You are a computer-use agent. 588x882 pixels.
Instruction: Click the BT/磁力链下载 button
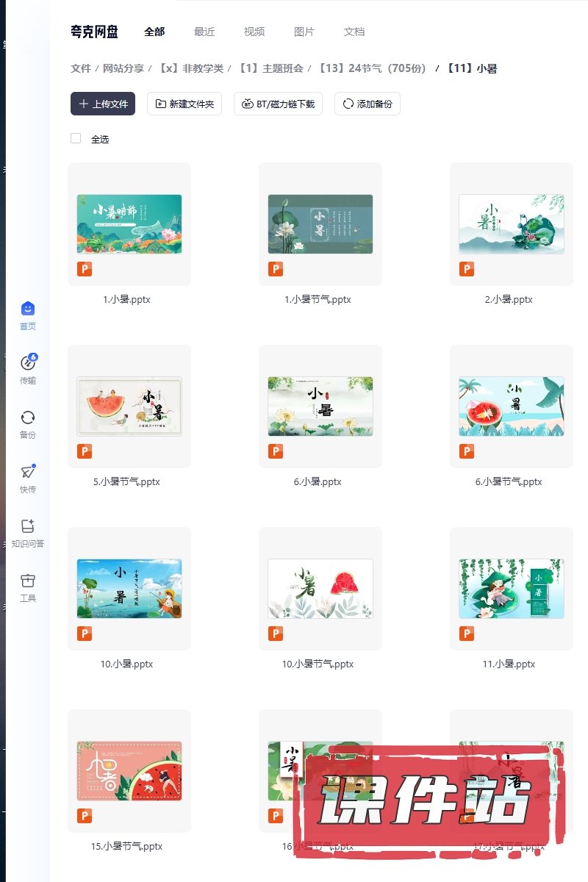[278, 104]
